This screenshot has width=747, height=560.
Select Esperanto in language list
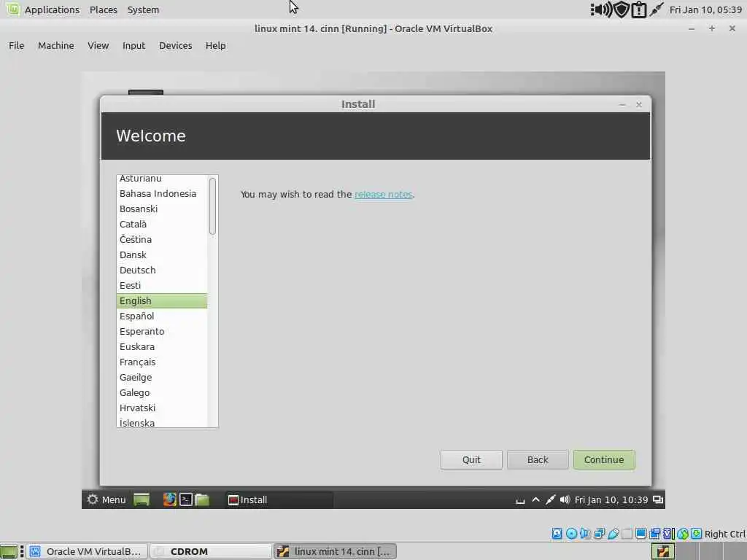point(162,331)
